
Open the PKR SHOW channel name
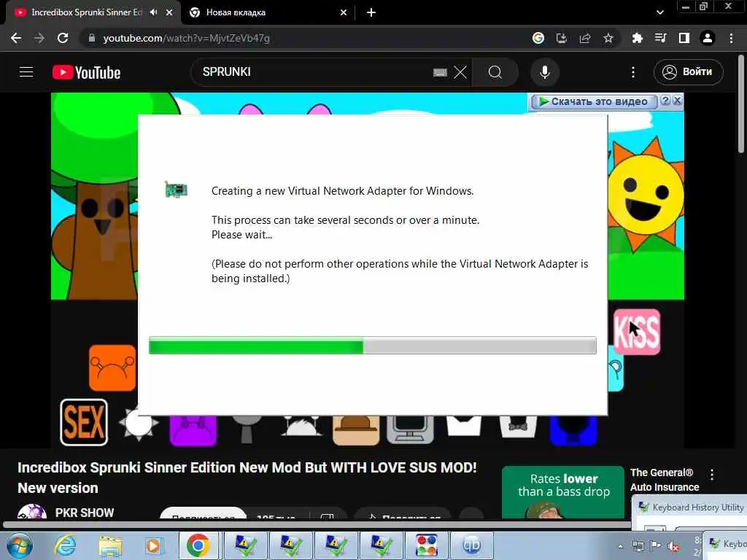(x=85, y=513)
